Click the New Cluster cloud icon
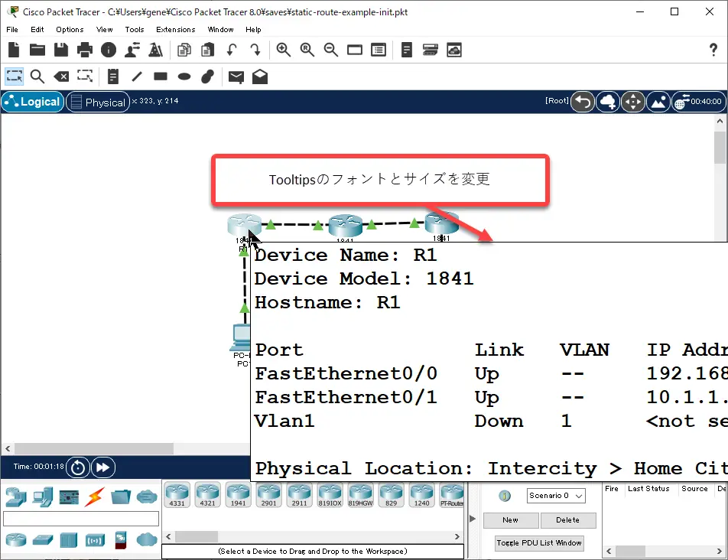This screenshot has width=728, height=560. (608, 102)
